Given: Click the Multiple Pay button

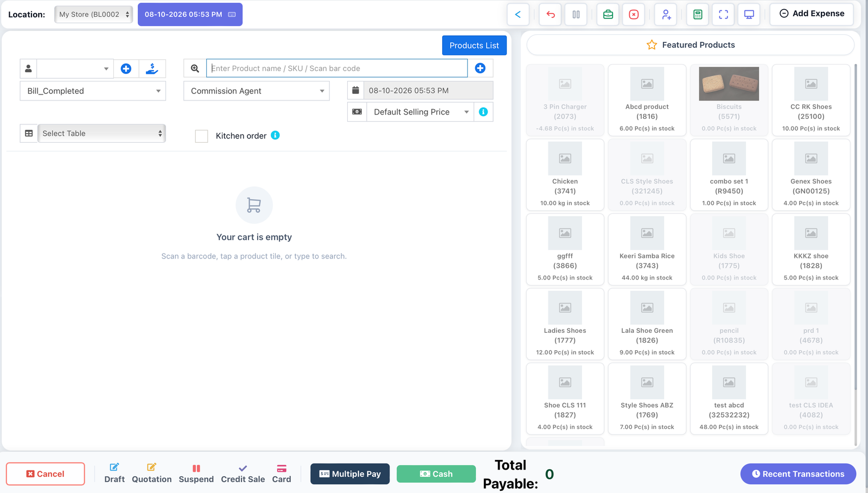Looking at the screenshot, I should click(x=350, y=474).
